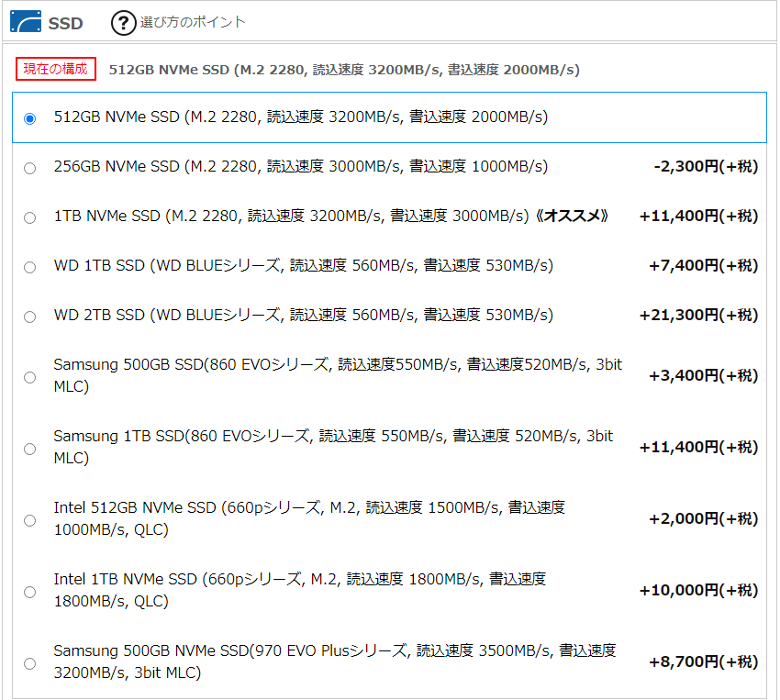Click the +21,300円(+税) price
Screen dimensions: 780x700
point(699,316)
